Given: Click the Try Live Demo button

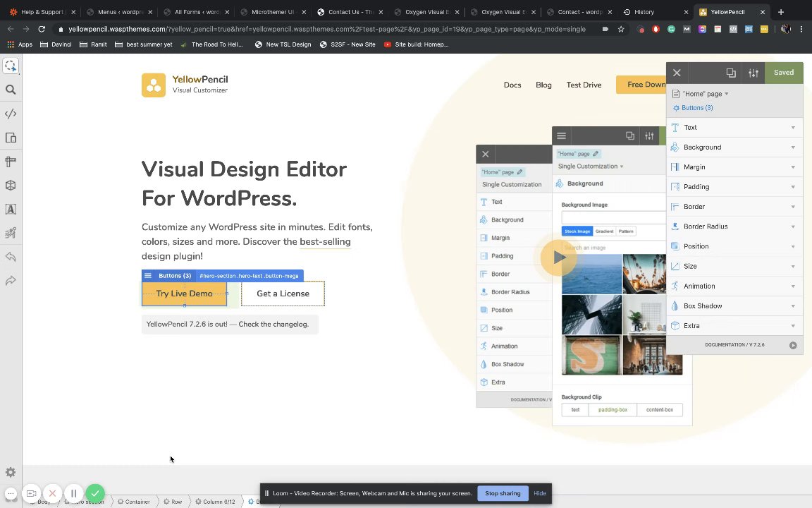Looking at the screenshot, I should [185, 294].
